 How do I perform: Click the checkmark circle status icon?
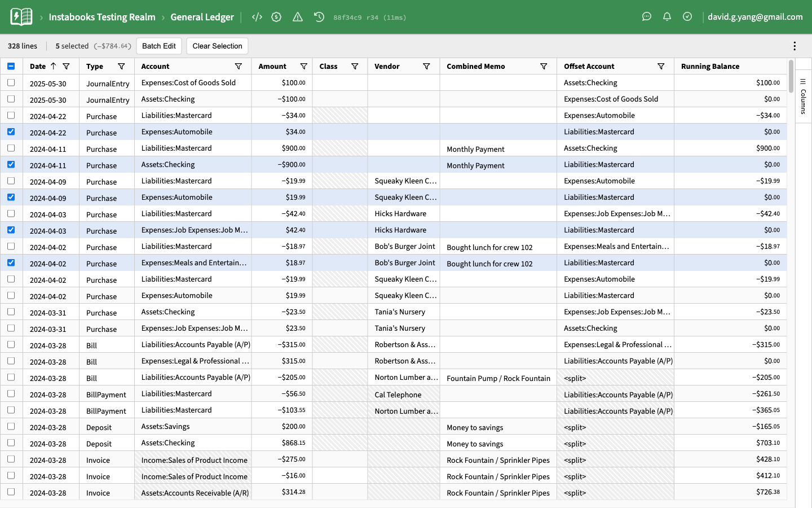point(687,17)
